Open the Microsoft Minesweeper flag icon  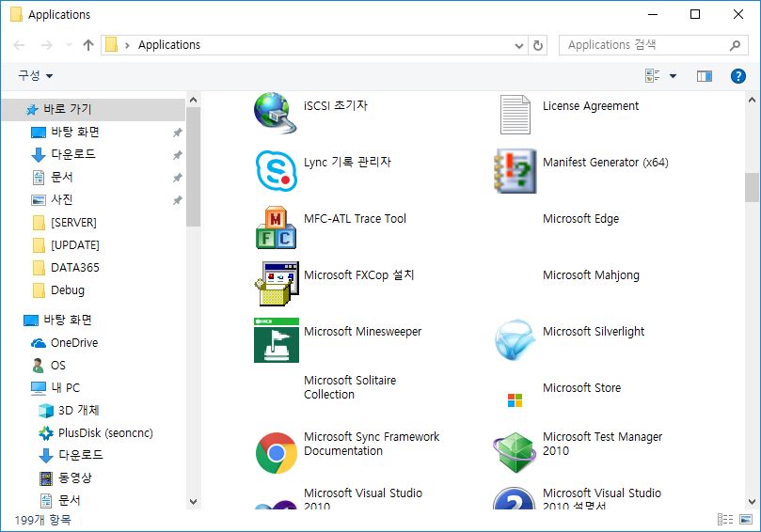277,340
